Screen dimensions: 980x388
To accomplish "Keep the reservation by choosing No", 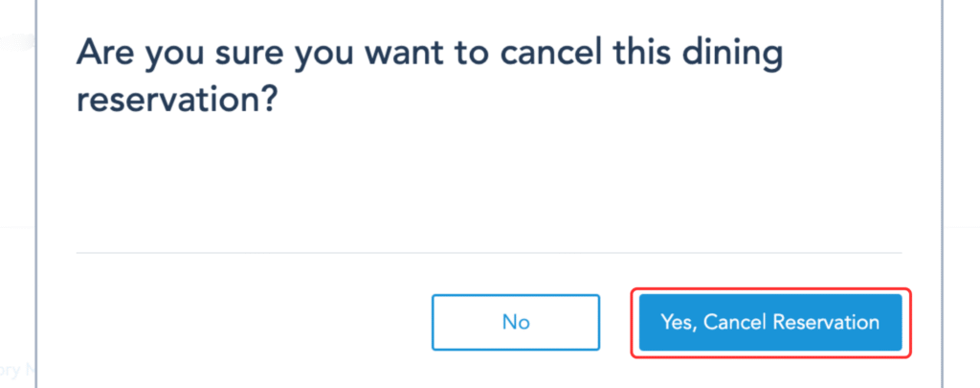I will 516,322.
